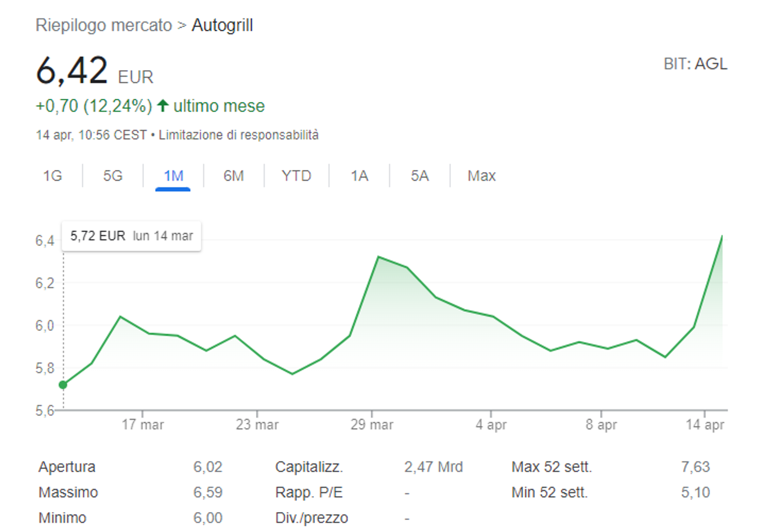Select the 1G time range tab
The width and height of the screenshot is (768, 532).
[x=52, y=176]
